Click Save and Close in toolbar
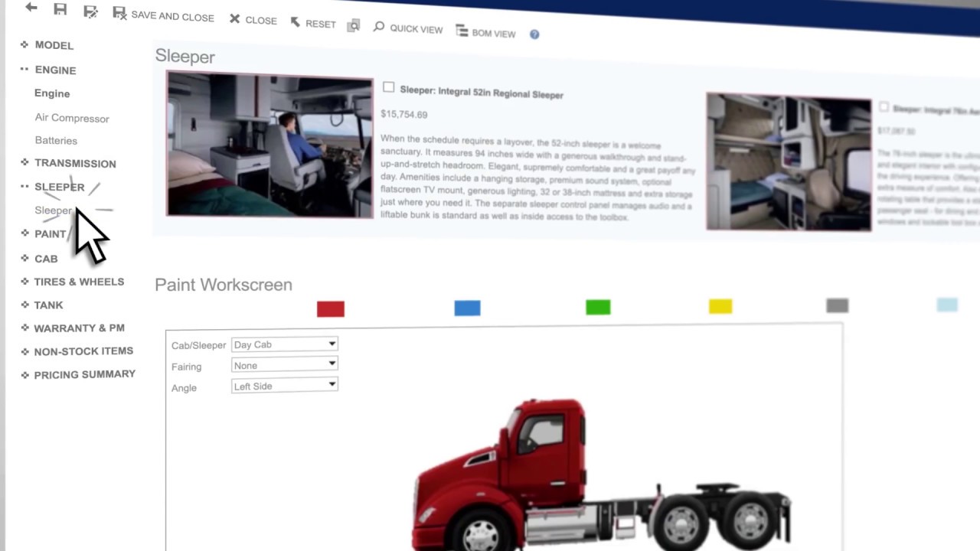 pyautogui.click(x=163, y=15)
